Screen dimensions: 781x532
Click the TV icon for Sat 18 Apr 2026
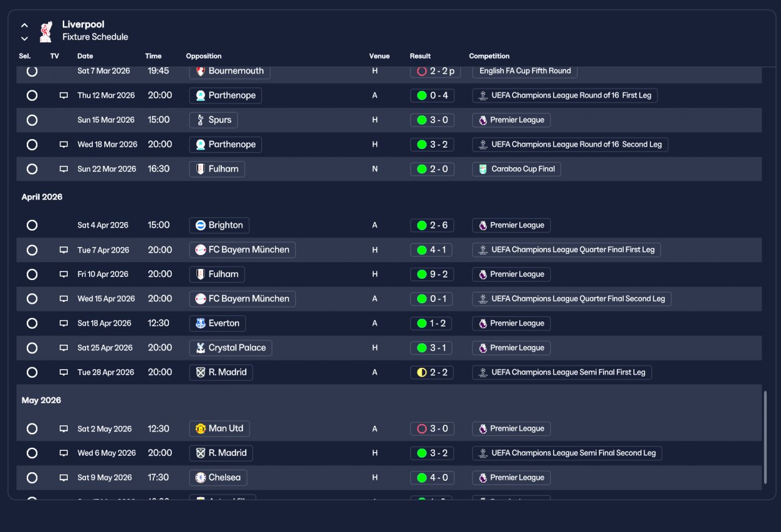coord(63,323)
